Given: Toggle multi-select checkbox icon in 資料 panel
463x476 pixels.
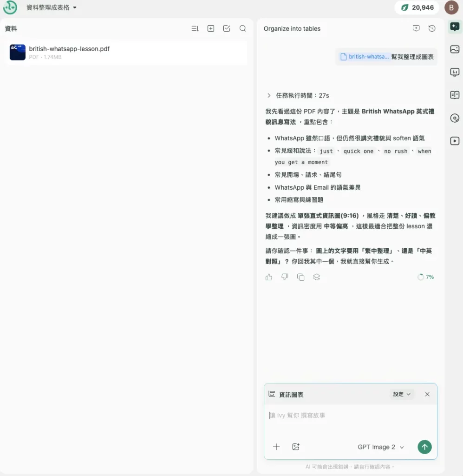Looking at the screenshot, I should click(227, 28).
